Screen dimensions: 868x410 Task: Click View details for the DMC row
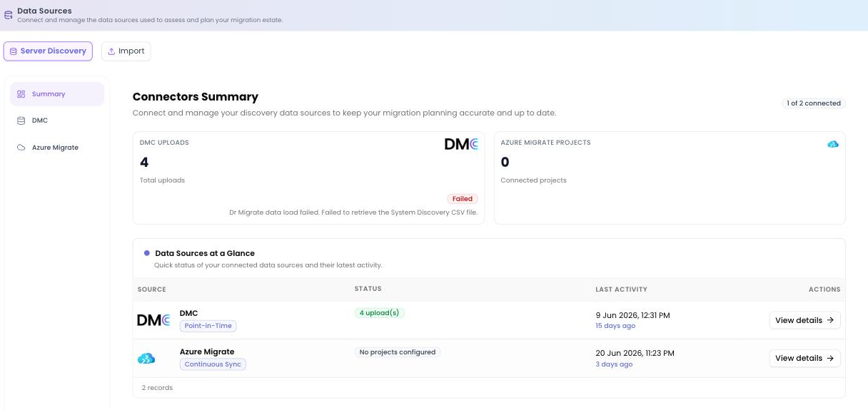804,320
